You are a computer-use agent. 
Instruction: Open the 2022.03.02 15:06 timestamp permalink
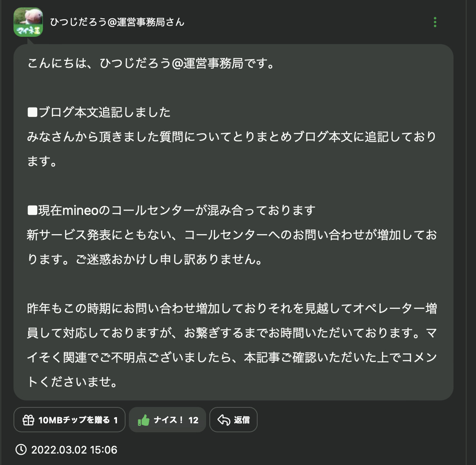(74, 450)
